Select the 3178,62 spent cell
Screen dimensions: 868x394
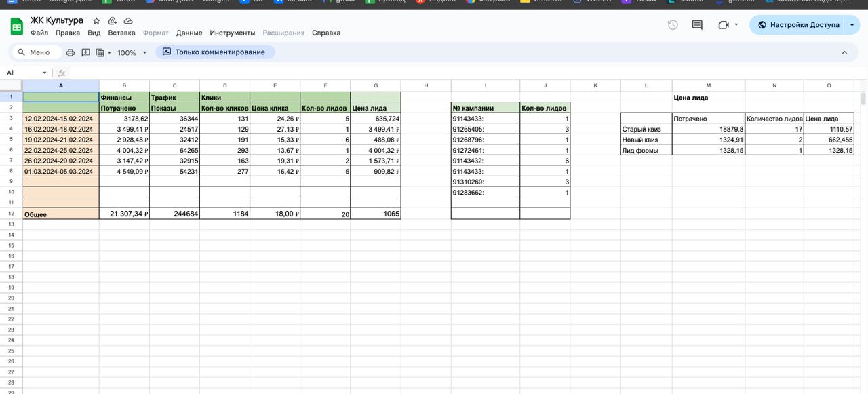(x=124, y=119)
